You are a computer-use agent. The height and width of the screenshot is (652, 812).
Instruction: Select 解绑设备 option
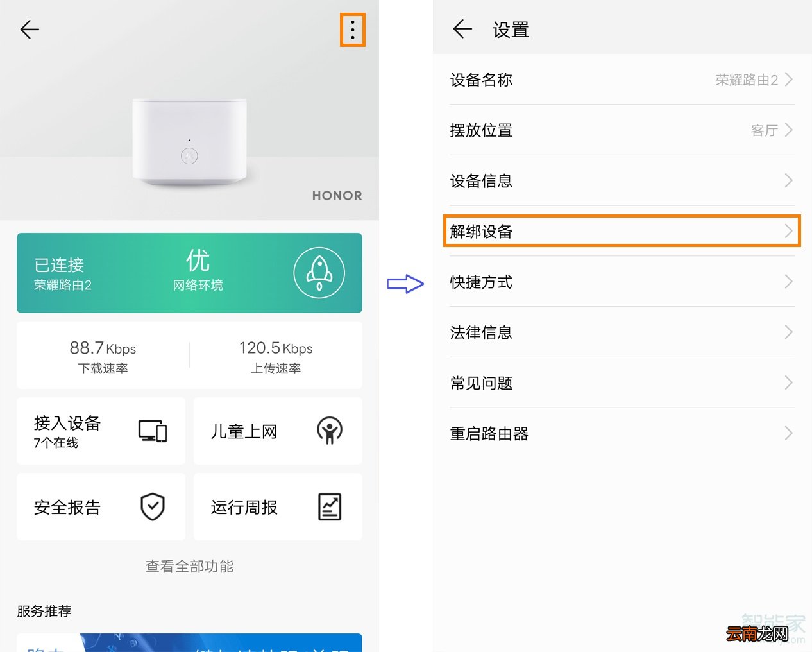coord(622,231)
